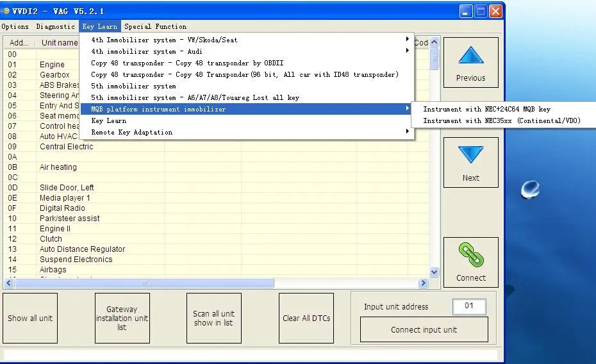Expand arrow for VW/Skoda/Seat submenu
The width and height of the screenshot is (596, 364).
tap(407, 38)
